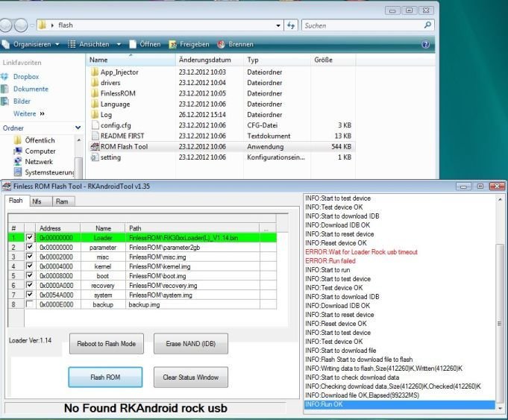Switch to the Flash tab
The width and height of the screenshot is (508, 420).
pos(16,201)
